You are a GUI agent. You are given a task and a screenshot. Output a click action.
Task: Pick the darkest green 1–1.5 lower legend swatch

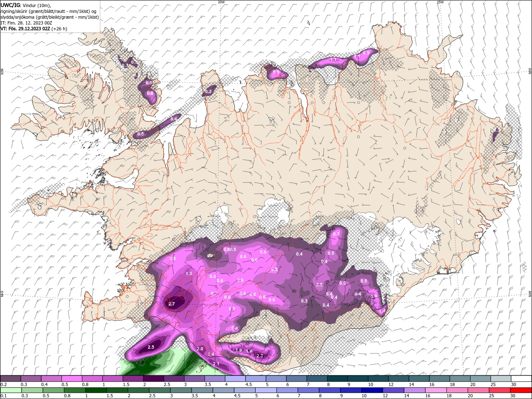[x=96, y=390]
